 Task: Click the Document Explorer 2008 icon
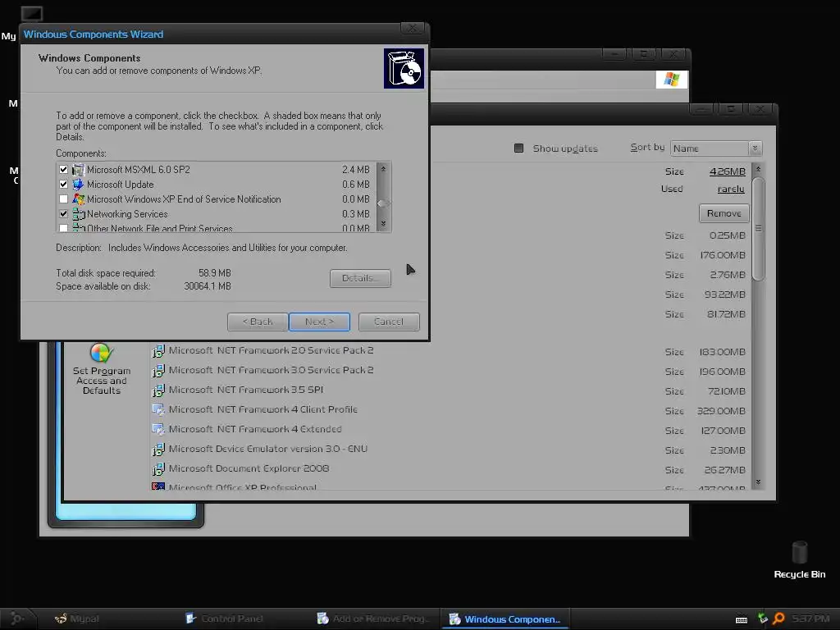(x=158, y=468)
